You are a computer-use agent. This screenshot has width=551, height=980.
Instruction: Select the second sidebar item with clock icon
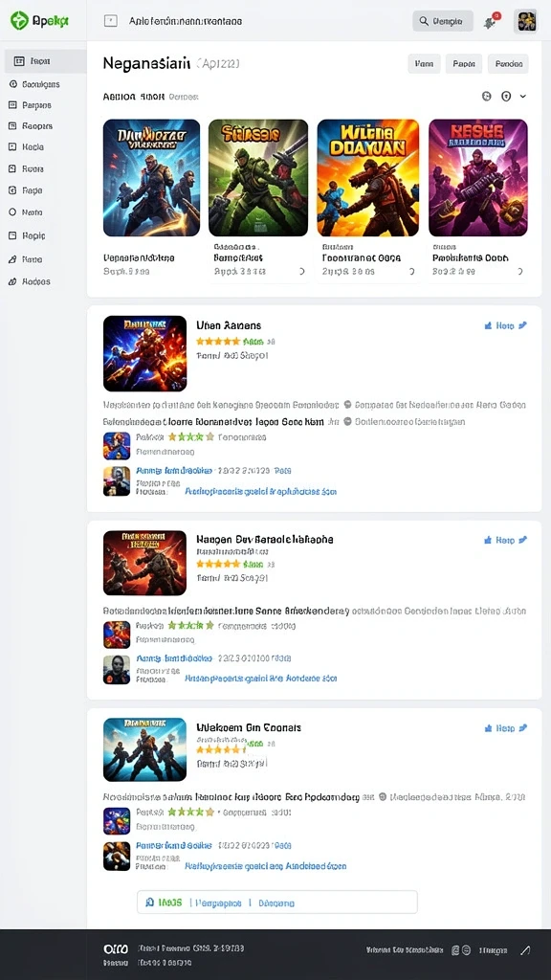click(x=36, y=84)
